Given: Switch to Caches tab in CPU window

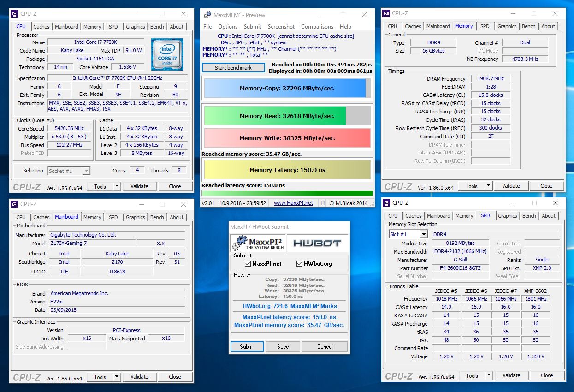Looking at the screenshot, I should coord(41,27).
